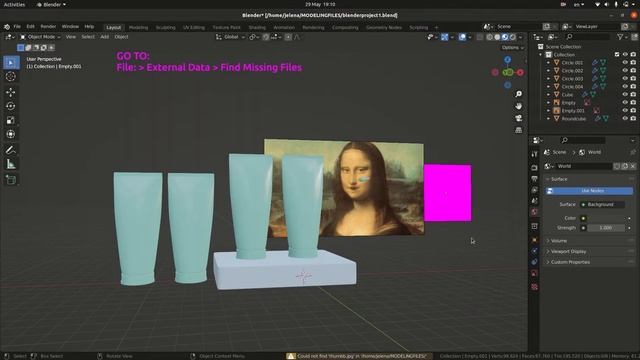The width and height of the screenshot is (640, 360).
Task: Expand the Volume panel
Action: (x=589, y=241)
